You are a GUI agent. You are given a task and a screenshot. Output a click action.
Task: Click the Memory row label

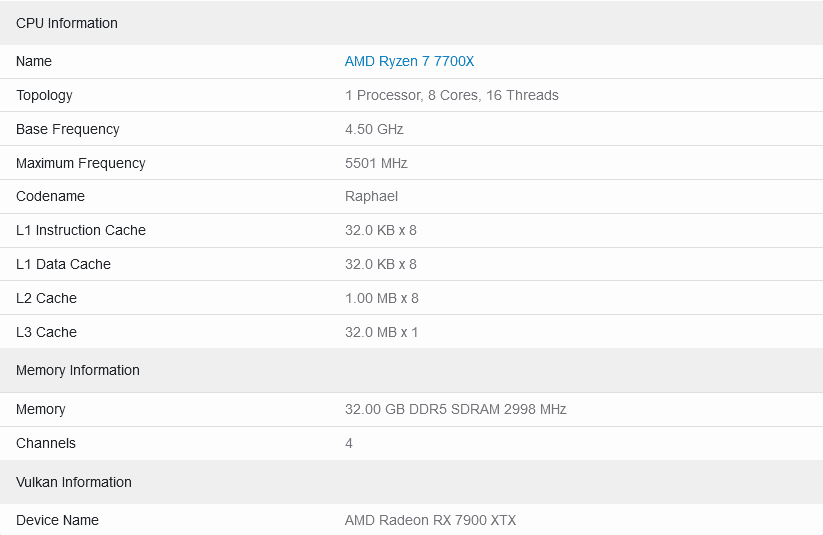(x=40, y=410)
